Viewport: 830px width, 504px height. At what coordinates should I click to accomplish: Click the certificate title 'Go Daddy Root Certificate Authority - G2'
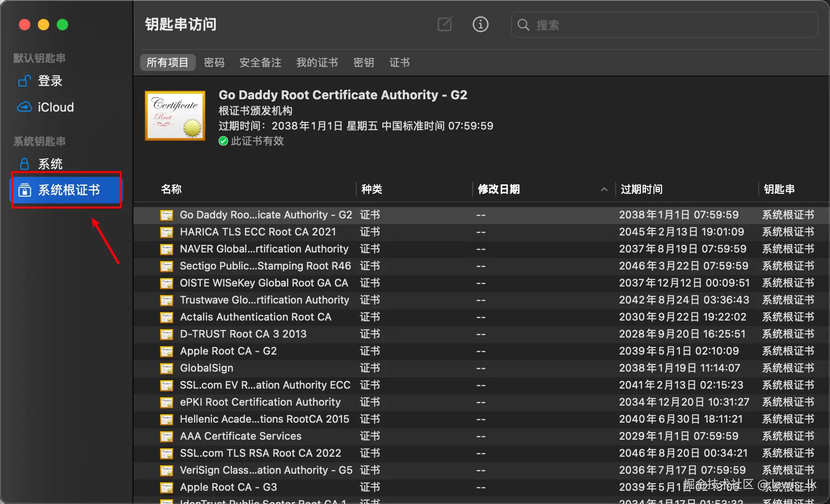pyautogui.click(x=343, y=95)
